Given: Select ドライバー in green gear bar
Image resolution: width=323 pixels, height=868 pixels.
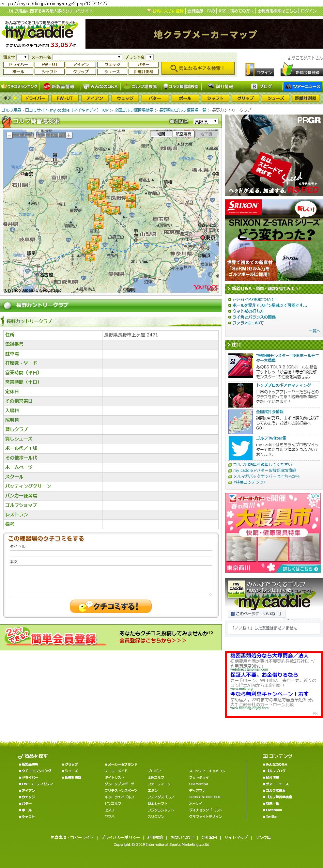Looking at the screenshot, I should [x=35, y=98].
